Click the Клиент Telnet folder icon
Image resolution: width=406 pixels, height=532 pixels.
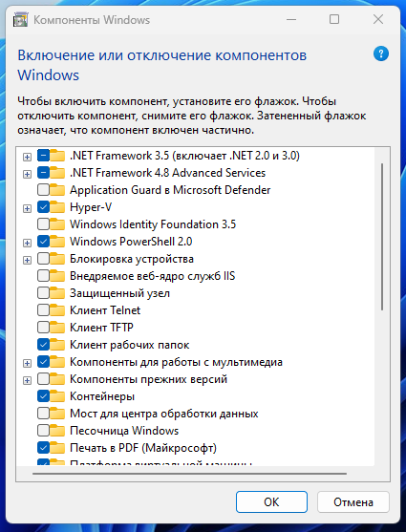pyautogui.click(x=57, y=310)
